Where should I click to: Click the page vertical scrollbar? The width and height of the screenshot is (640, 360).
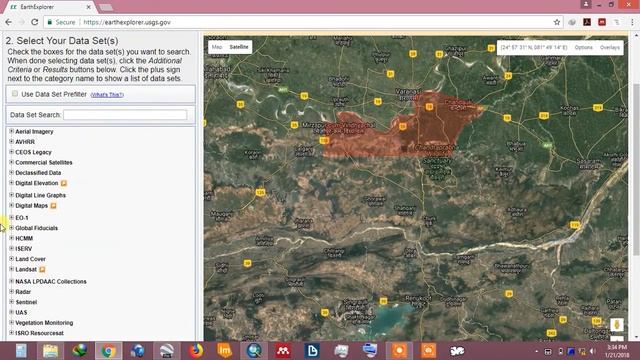click(x=636, y=169)
